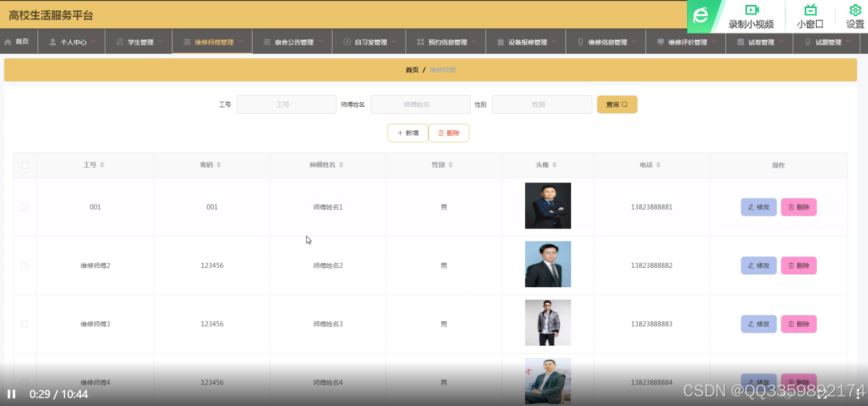Open the 宿舍公告管理 menu

click(292, 41)
